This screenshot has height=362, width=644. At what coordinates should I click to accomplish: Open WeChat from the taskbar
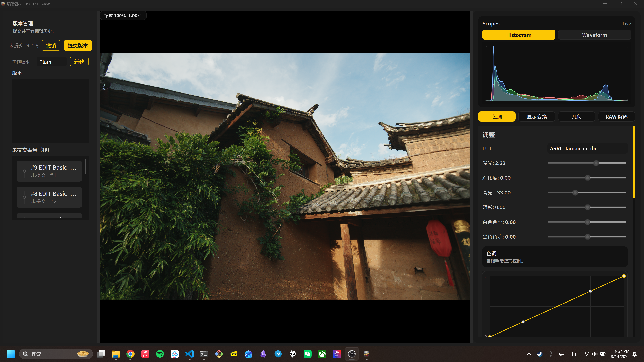pos(308,354)
